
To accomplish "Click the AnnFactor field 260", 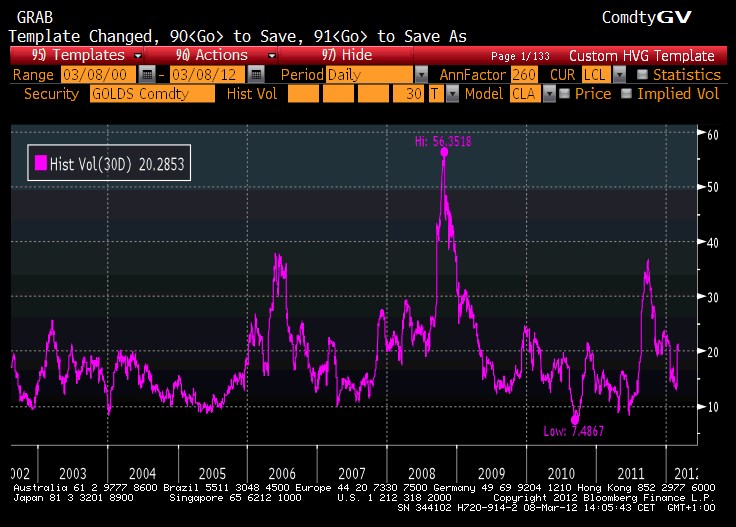I will (x=524, y=75).
